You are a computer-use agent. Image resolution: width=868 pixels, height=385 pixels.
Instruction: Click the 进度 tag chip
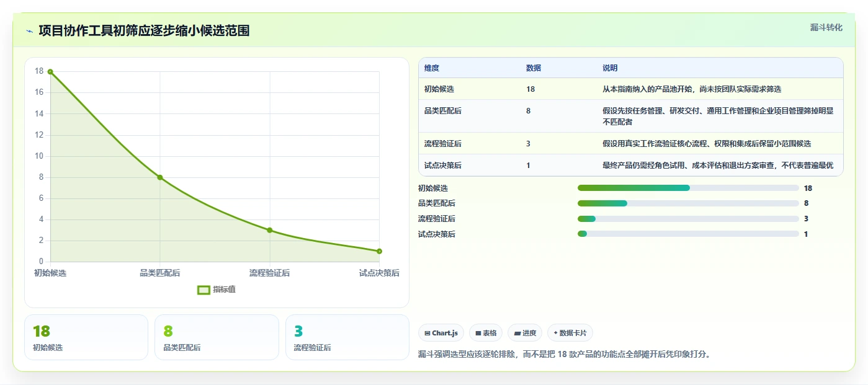pos(525,333)
